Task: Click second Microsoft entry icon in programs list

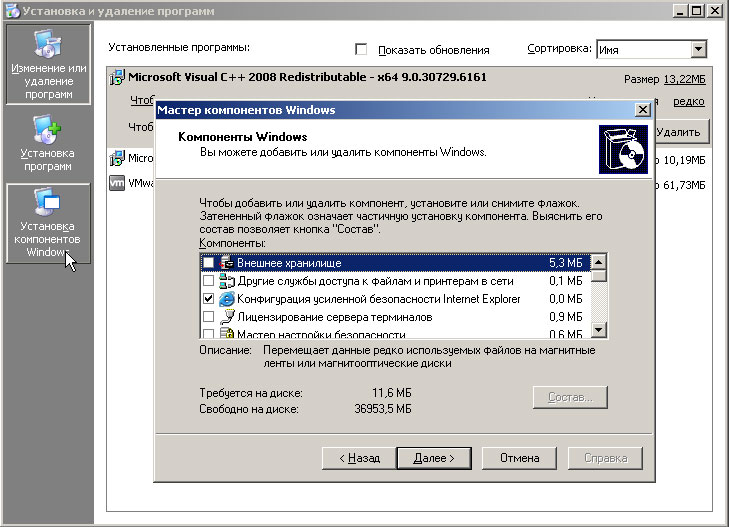Action: [x=117, y=158]
